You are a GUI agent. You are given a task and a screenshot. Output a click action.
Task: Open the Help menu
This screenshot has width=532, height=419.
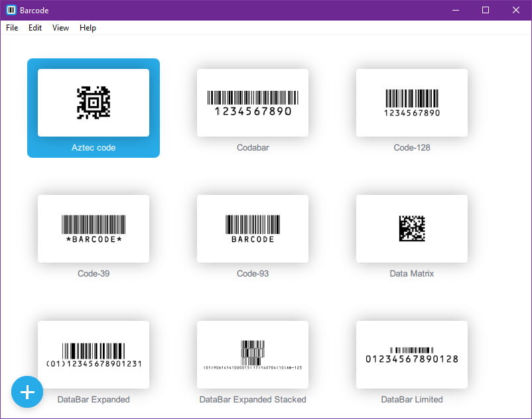point(88,28)
